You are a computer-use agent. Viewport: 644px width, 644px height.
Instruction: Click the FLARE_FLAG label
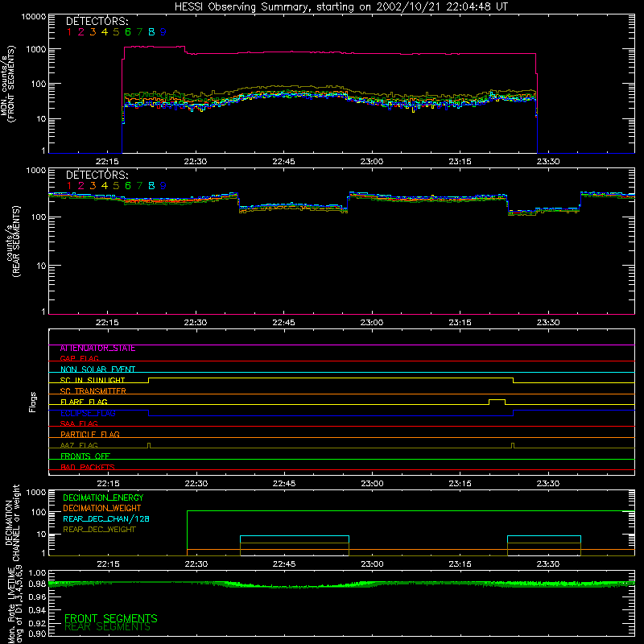84,402
